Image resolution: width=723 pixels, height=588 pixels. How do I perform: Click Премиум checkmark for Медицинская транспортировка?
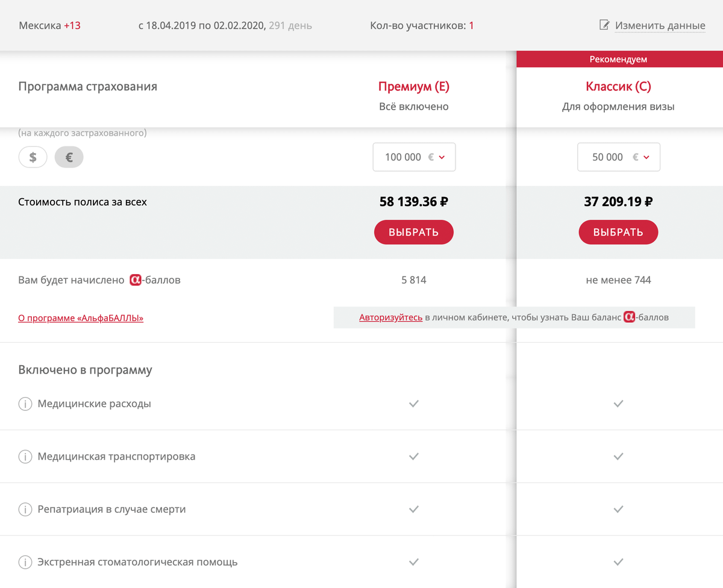coord(413,457)
